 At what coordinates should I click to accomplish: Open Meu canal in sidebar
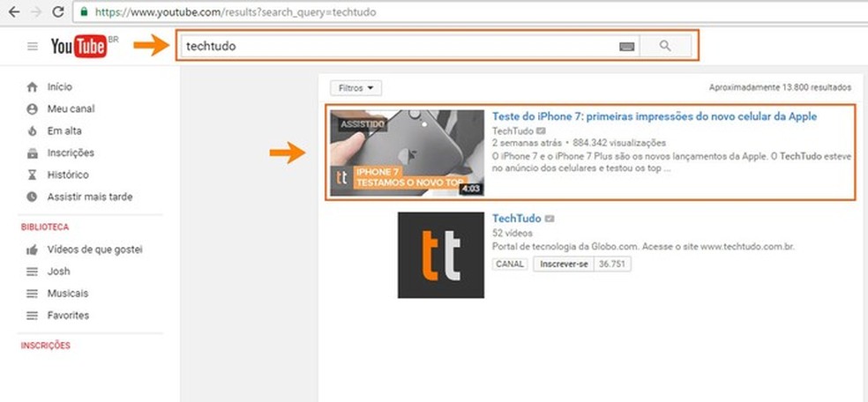[x=71, y=109]
